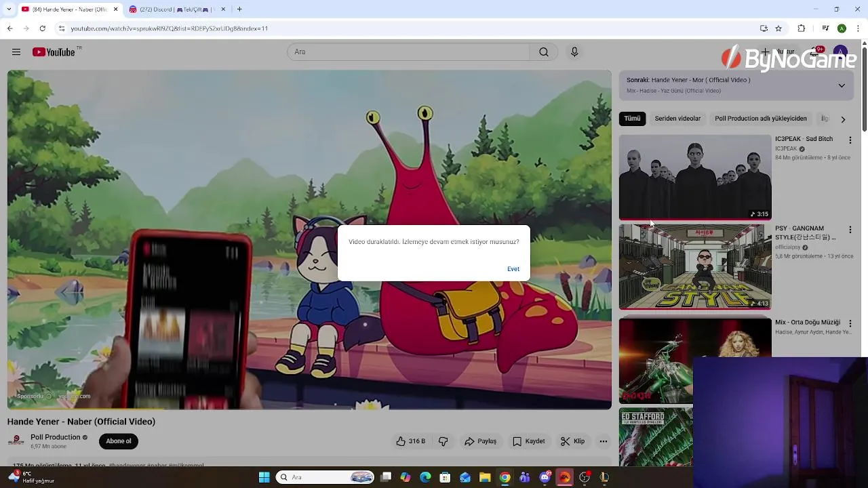Open Microsoft Store from the taskbar

tap(445, 477)
